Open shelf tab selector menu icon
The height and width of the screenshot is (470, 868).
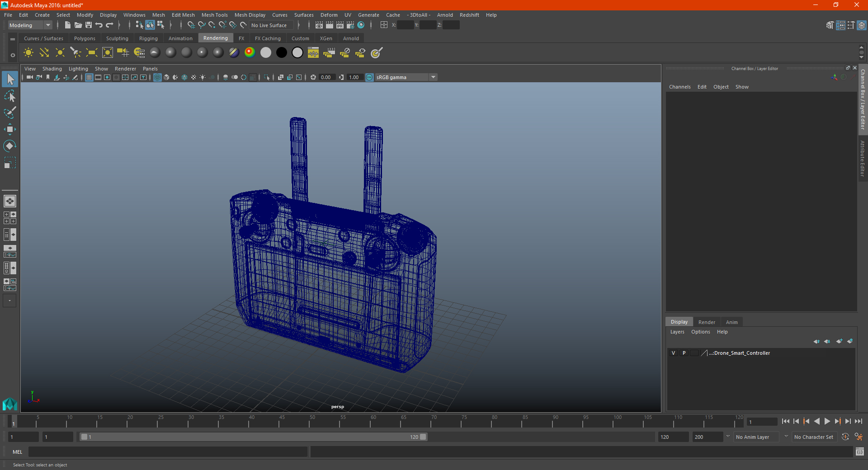click(13, 39)
